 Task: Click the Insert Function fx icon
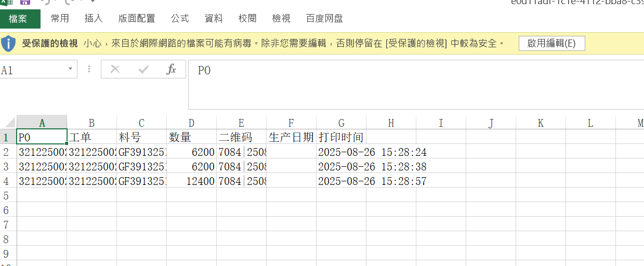tap(172, 70)
